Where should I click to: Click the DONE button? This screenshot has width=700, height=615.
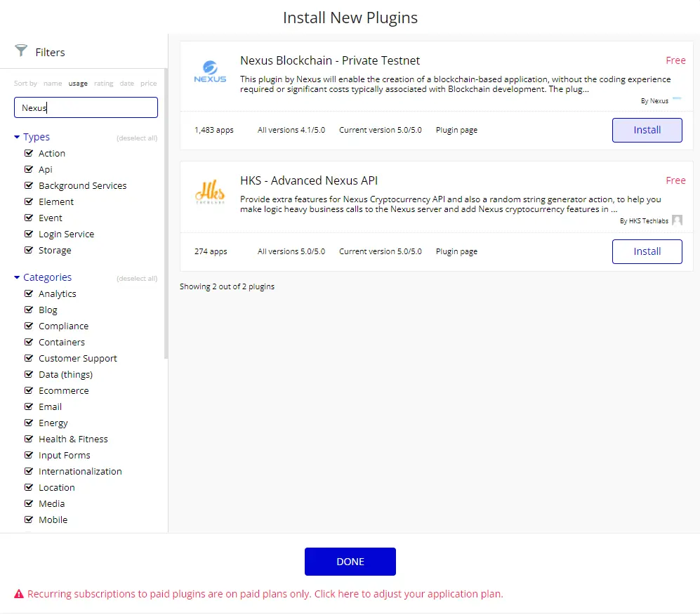[350, 562]
